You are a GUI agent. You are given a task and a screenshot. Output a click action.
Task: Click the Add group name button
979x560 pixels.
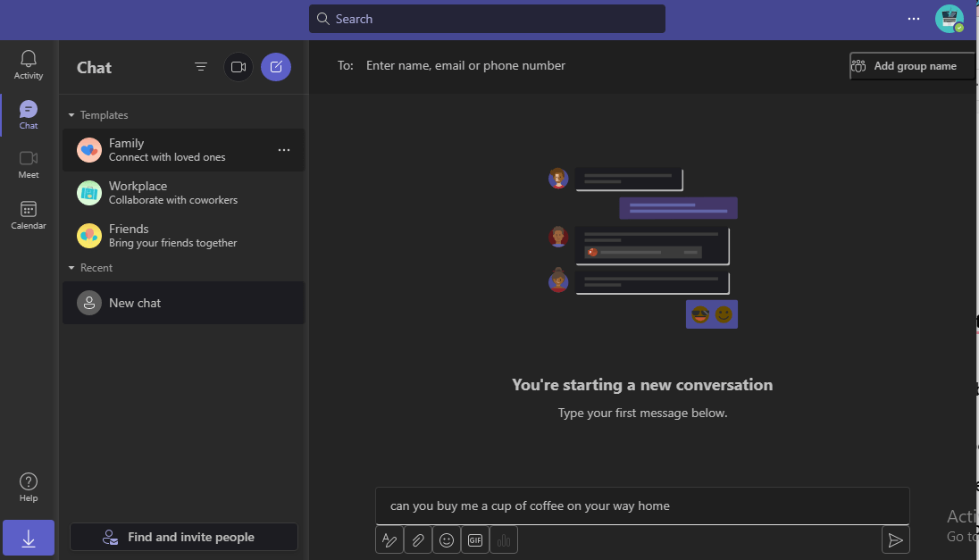(911, 65)
